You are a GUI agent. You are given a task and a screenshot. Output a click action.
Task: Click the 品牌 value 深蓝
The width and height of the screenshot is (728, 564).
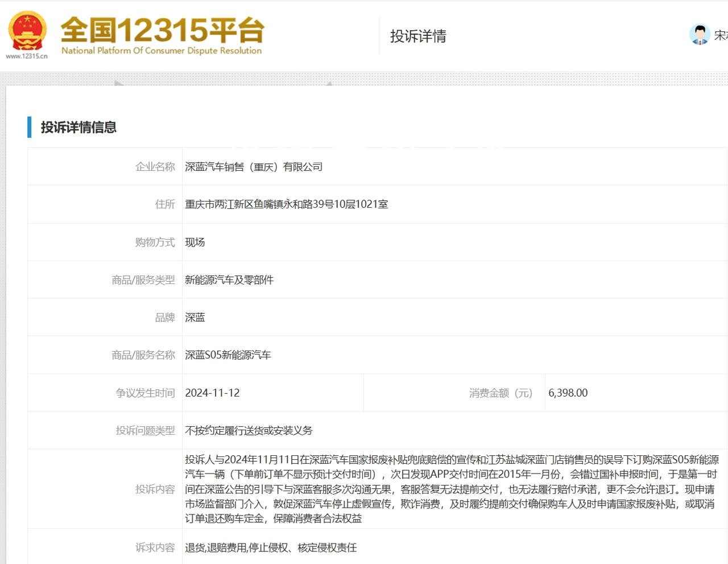tap(195, 318)
